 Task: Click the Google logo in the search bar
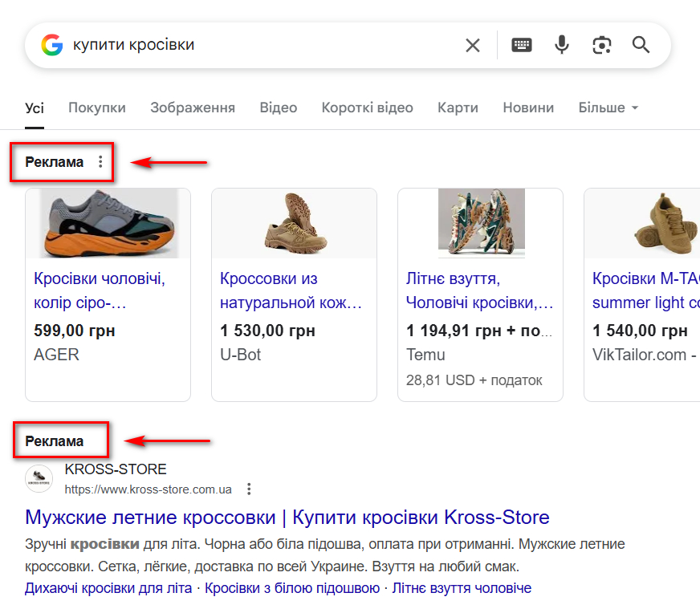coord(52,45)
